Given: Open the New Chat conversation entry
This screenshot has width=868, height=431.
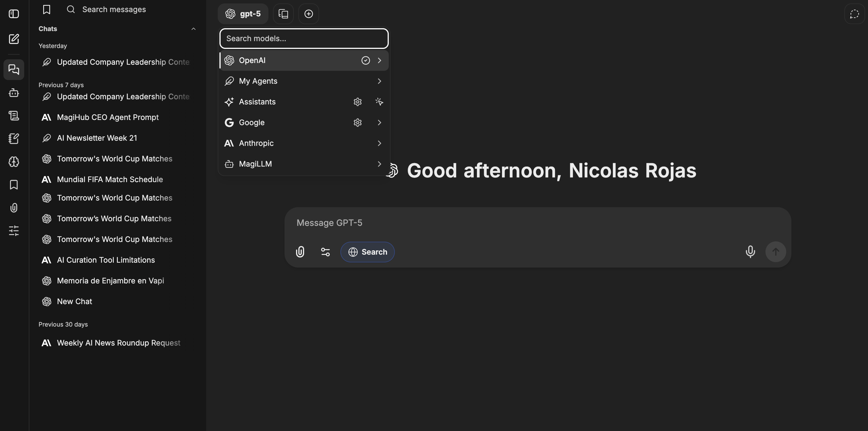Looking at the screenshot, I should [x=117, y=301].
